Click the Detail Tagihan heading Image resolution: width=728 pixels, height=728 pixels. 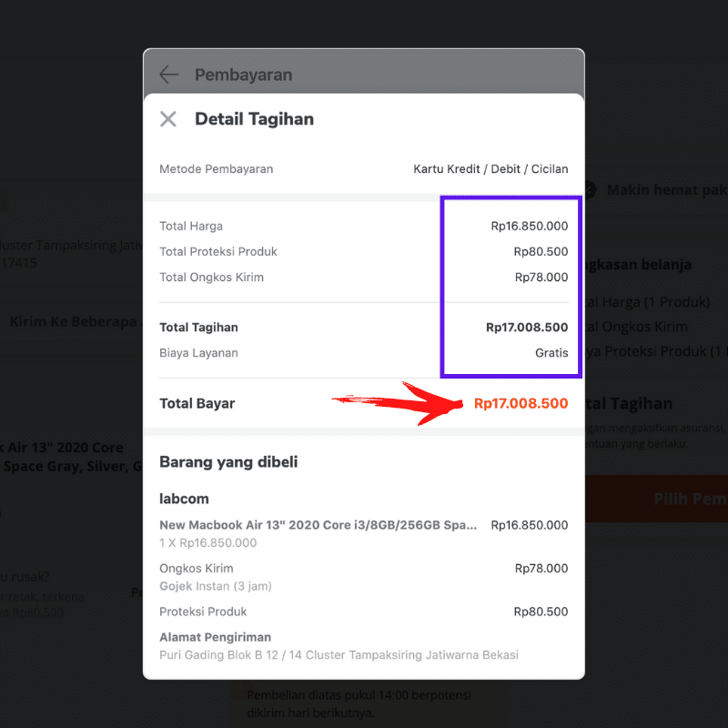(254, 119)
